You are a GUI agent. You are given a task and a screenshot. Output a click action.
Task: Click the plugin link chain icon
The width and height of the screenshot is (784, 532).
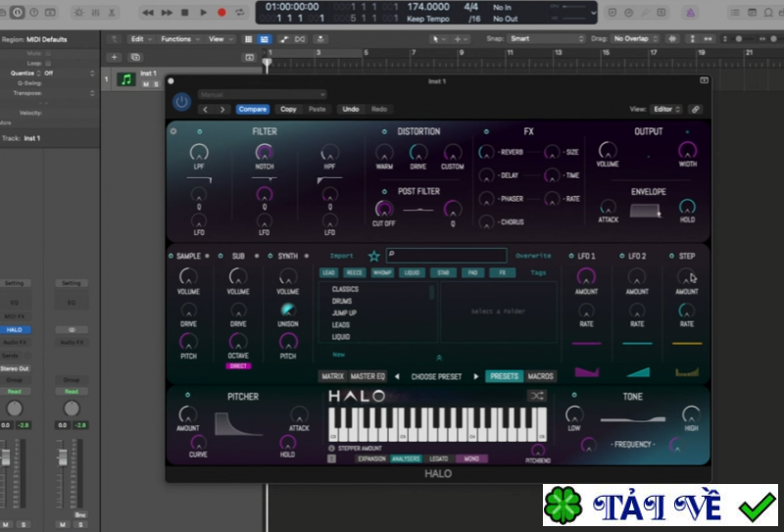(x=695, y=110)
